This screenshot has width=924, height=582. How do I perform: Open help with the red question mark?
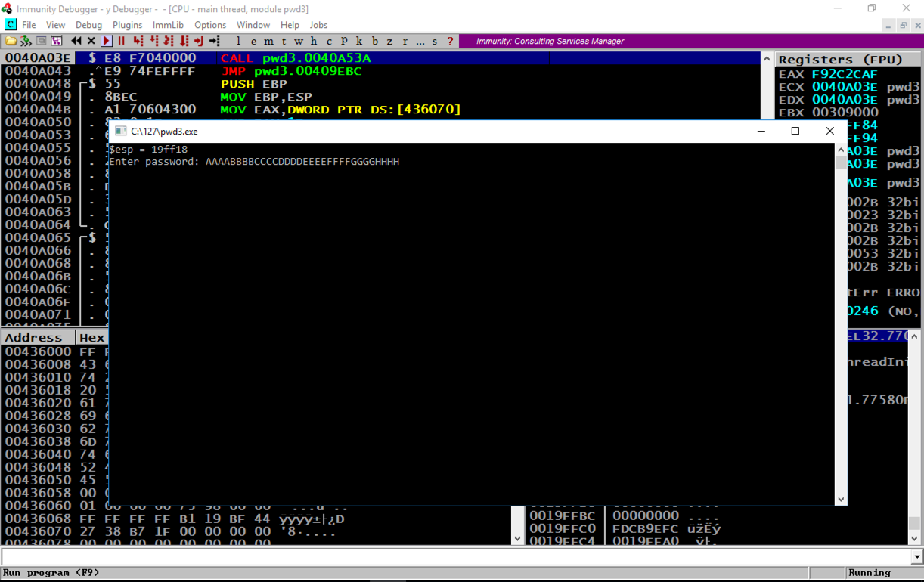coord(450,41)
